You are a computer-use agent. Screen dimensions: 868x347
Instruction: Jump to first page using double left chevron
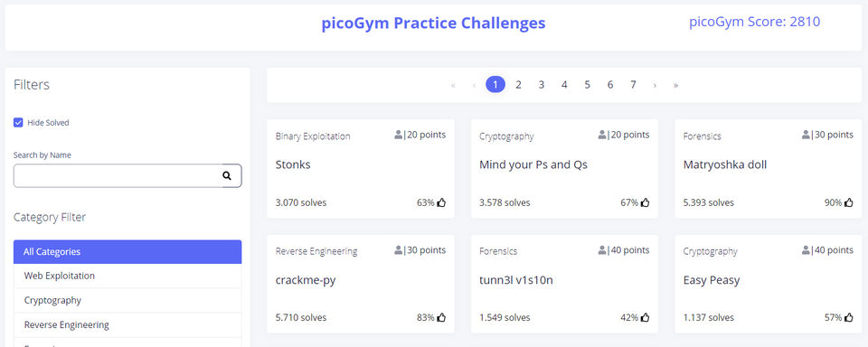453,85
